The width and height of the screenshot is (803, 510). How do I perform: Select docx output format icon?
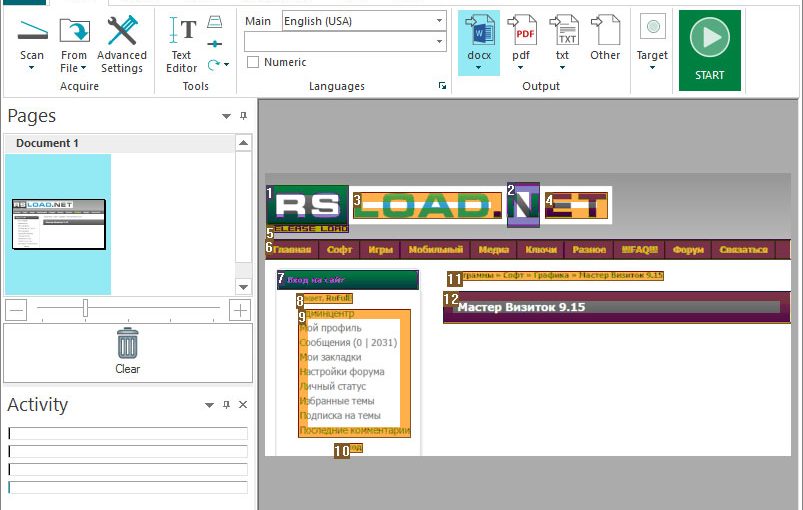[479, 30]
